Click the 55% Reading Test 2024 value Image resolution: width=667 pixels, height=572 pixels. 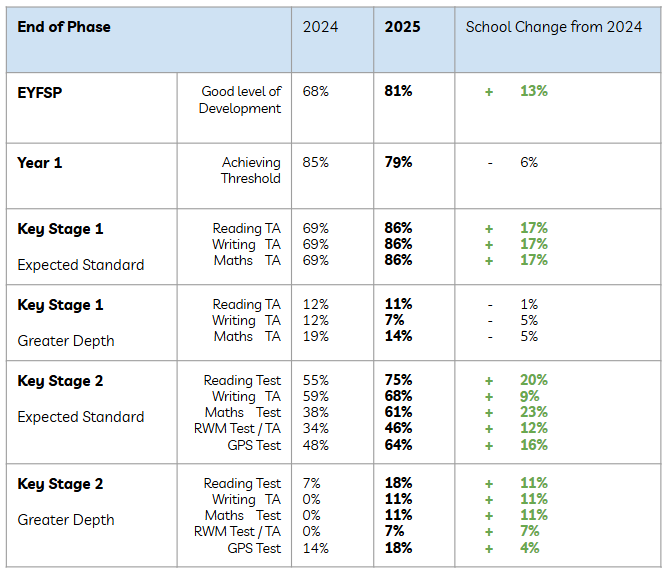coord(316,380)
